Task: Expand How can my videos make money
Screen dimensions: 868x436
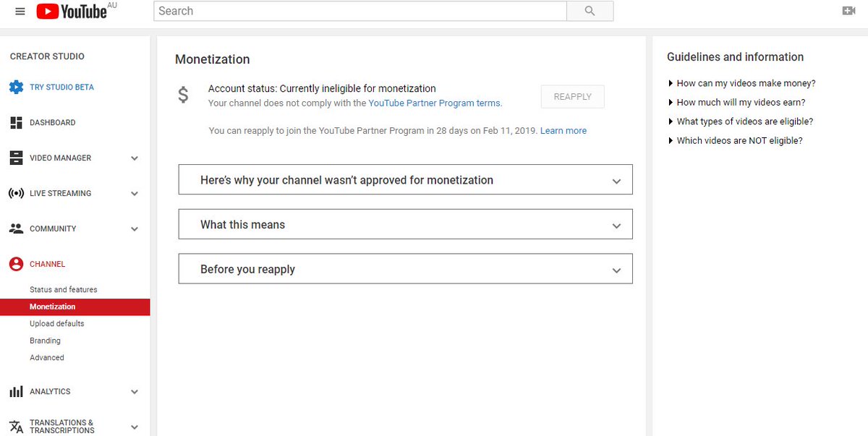Action: pos(742,83)
